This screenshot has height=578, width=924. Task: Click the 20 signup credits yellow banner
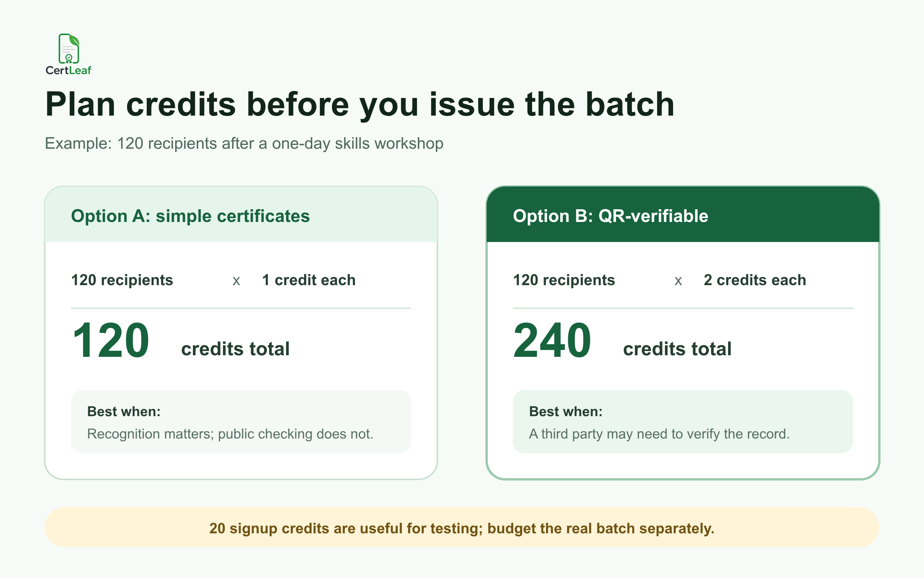[462, 527]
